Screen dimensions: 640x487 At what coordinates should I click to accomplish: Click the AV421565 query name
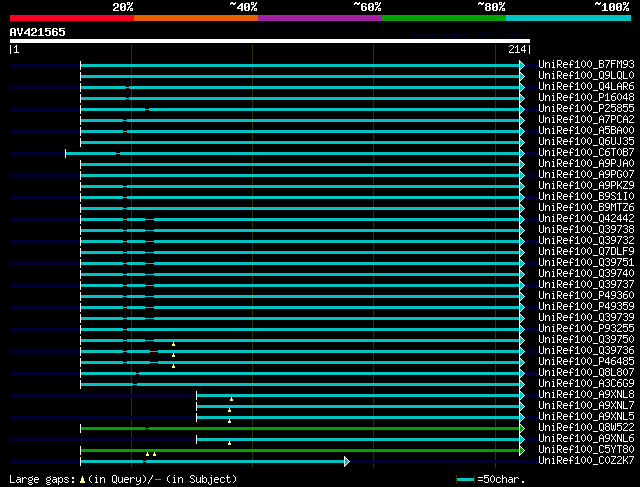(38, 32)
